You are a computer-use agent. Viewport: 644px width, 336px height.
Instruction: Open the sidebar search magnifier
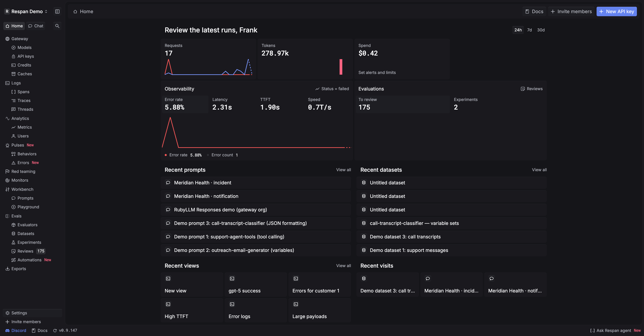click(x=57, y=26)
